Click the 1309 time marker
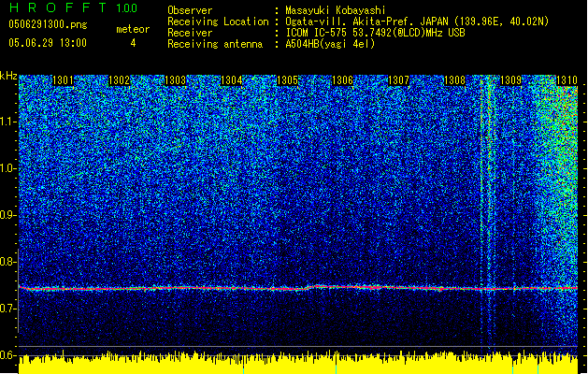Screen dimensions: 588x374 [x=510, y=80]
